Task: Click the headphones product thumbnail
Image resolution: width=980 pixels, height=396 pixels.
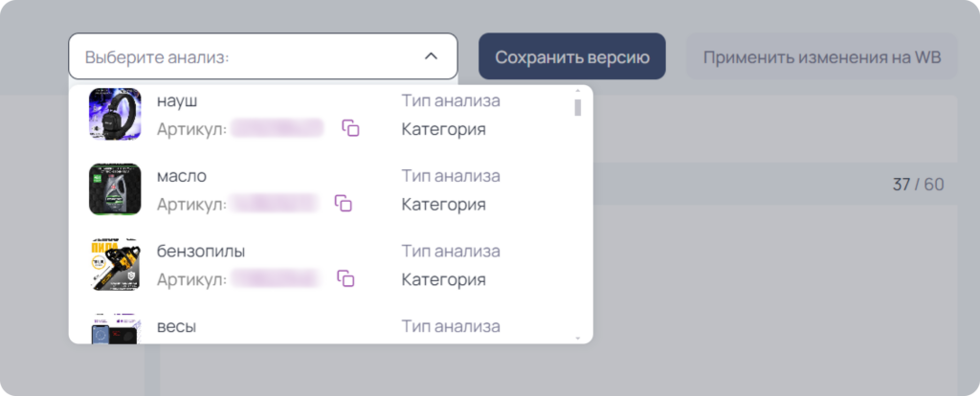Action: point(115,114)
